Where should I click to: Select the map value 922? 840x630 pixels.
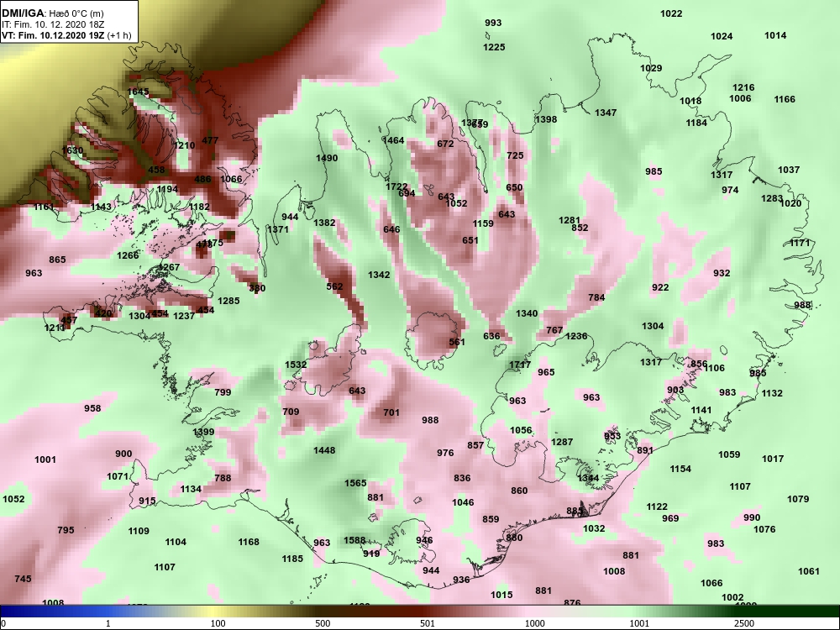(660, 287)
